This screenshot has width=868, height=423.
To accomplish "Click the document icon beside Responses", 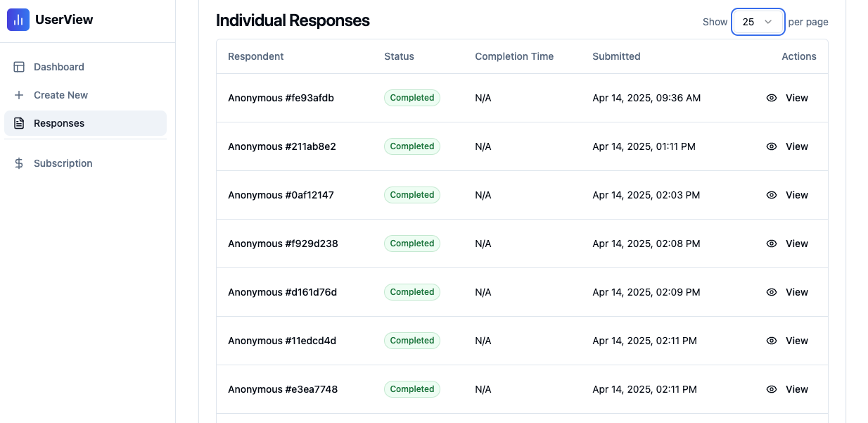I will pos(19,123).
